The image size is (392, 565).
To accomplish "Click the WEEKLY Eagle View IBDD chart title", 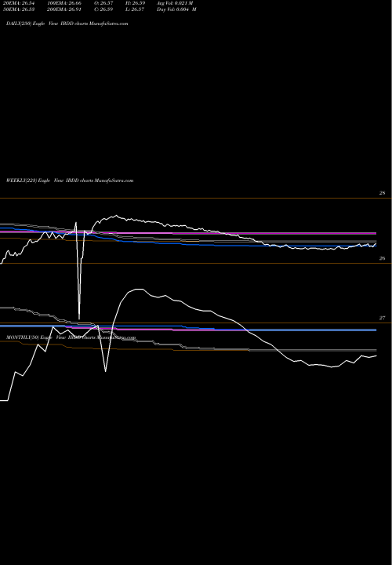I will [x=70, y=180].
